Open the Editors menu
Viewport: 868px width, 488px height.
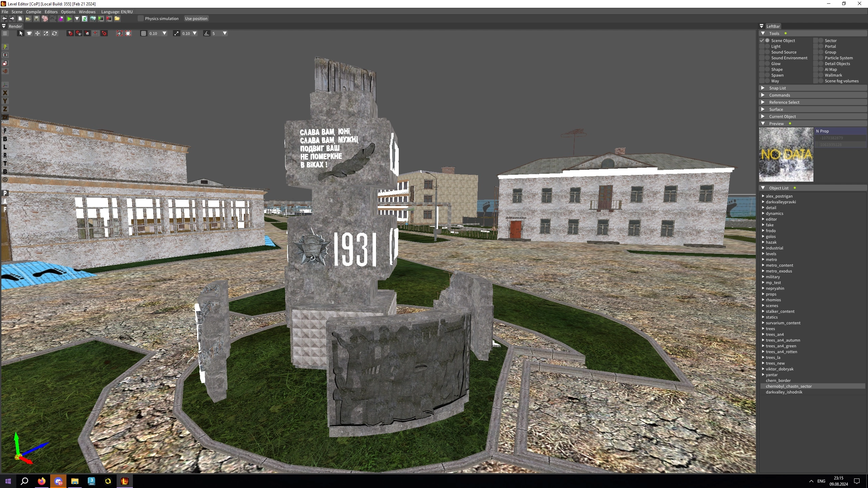point(51,12)
